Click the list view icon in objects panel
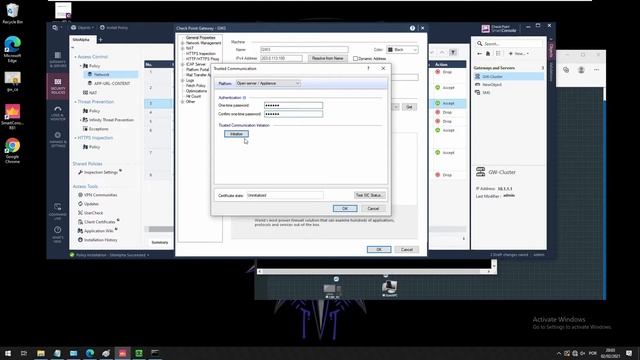The height and width of the screenshot is (360, 640). click(498, 53)
